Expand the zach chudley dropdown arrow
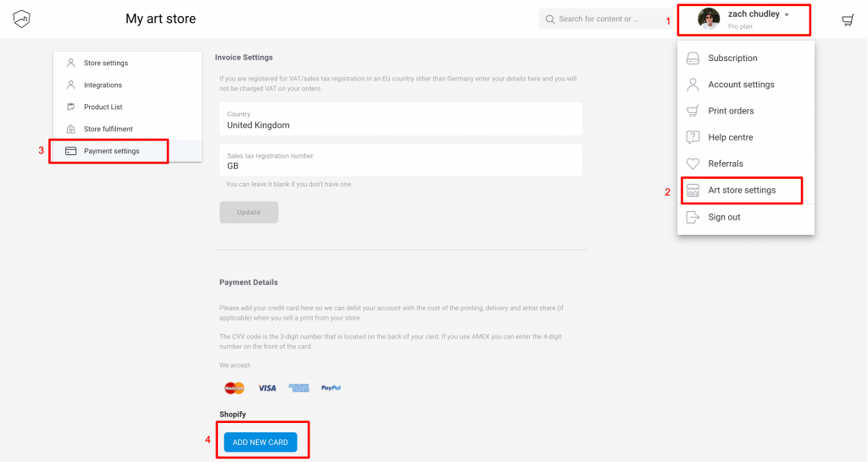868x462 pixels. click(x=787, y=15)
